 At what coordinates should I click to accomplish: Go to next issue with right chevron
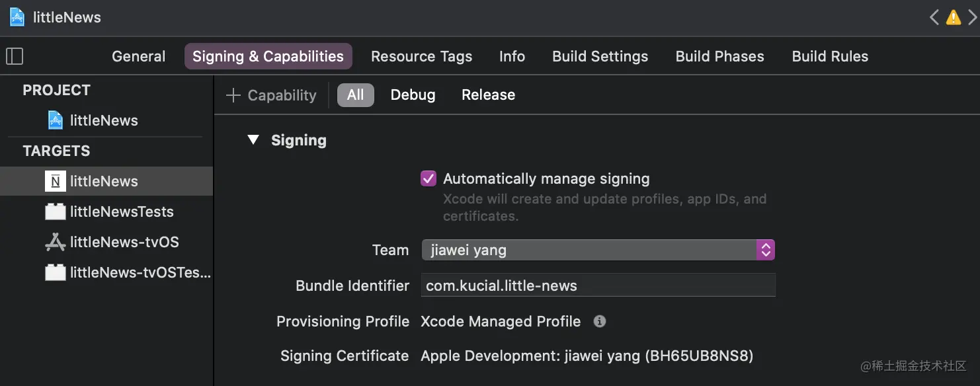[x=972, y=17]
